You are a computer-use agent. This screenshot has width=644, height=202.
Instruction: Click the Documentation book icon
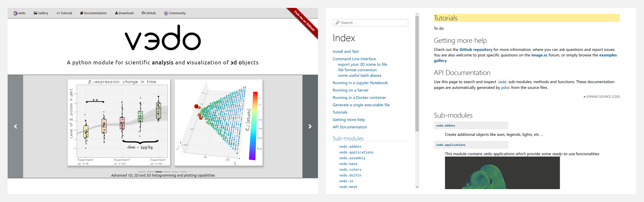(x=81, y=13)
